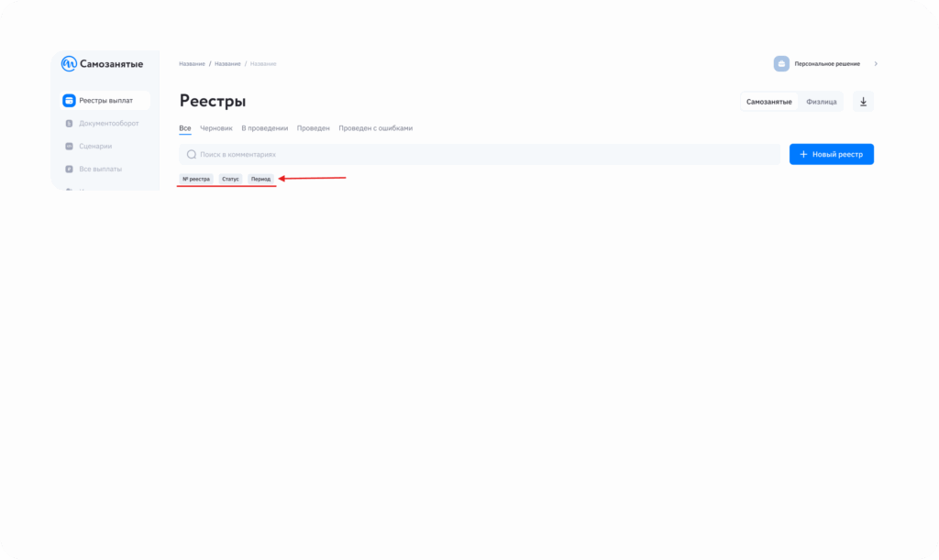939x560 pixels.
Task: Open Реестры выплат from the sidebar icon
Action: tap(69, 100)
